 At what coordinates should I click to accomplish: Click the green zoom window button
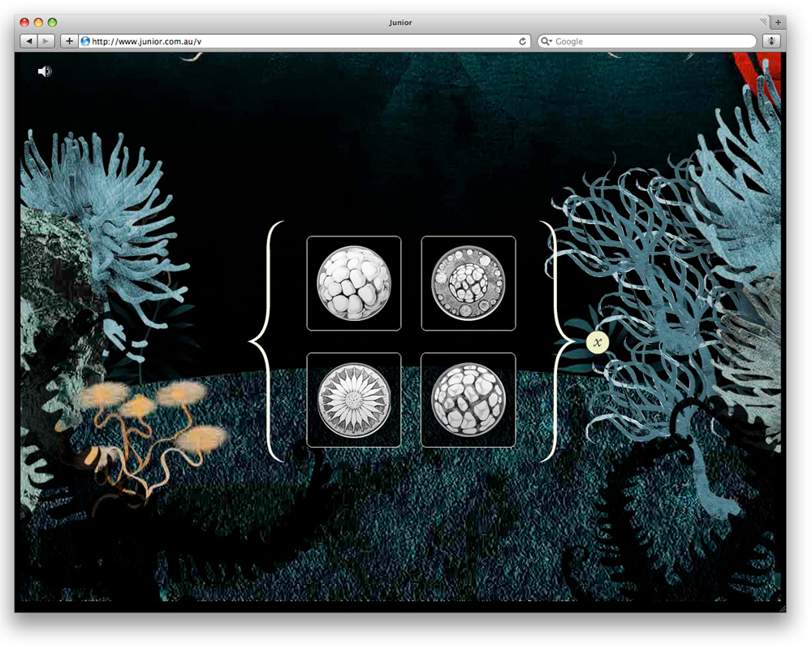[53, 23]
